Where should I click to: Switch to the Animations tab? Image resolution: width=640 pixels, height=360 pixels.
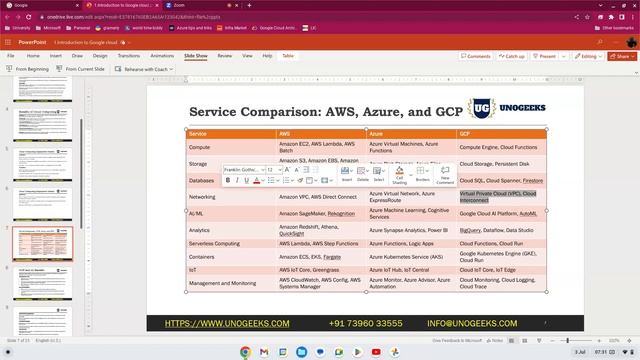162,56
